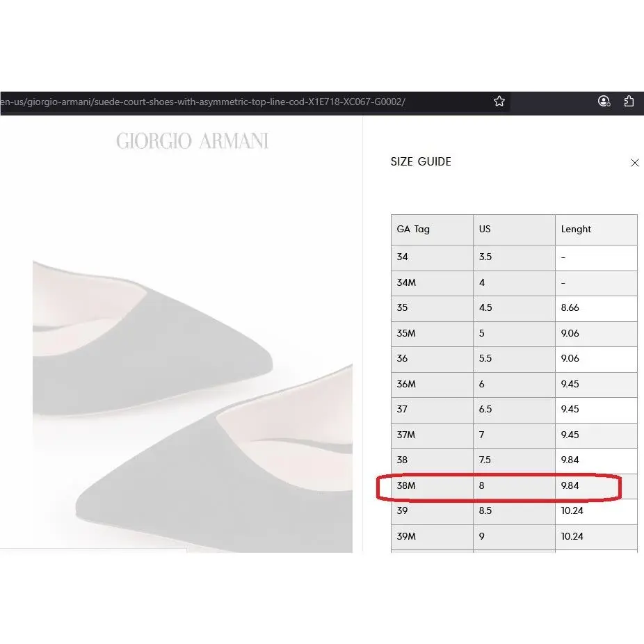644x644 pixels.
Task: Open the browser extensions puzzle icon
Action: click(629, 102)
